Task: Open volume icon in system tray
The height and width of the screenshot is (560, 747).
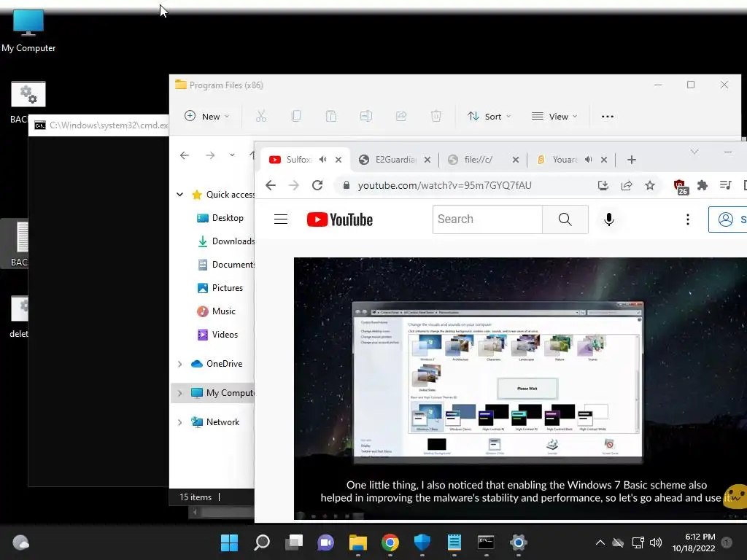Action: tap(656, 542)
